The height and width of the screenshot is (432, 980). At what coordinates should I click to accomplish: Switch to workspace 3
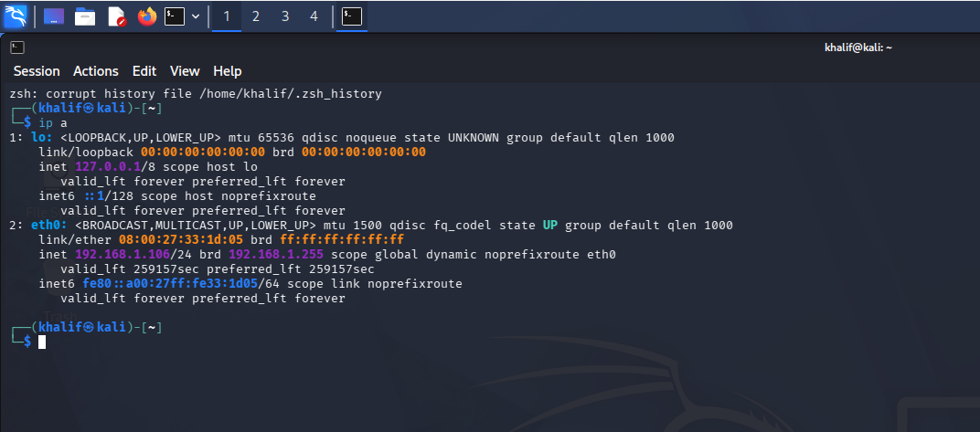(x=285, y=16)
